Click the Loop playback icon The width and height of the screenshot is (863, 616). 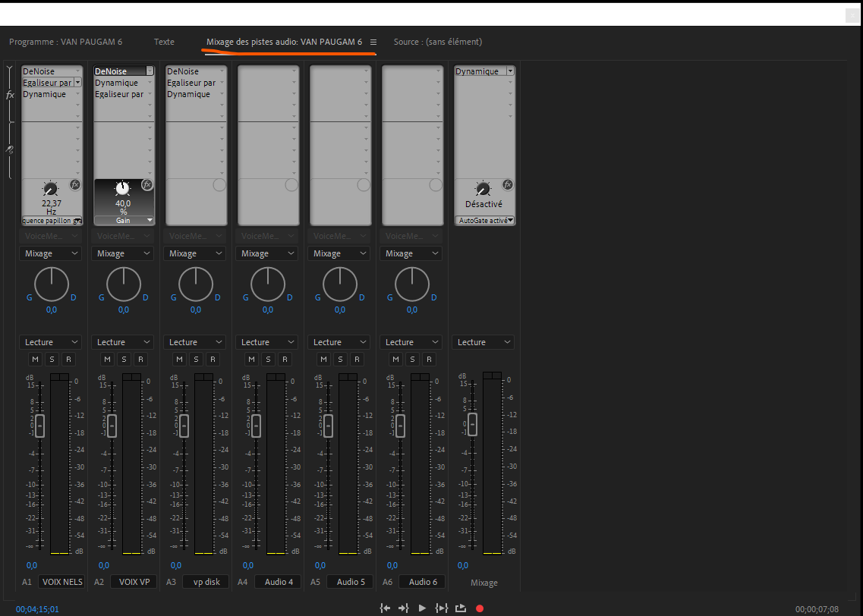[461, 608]
